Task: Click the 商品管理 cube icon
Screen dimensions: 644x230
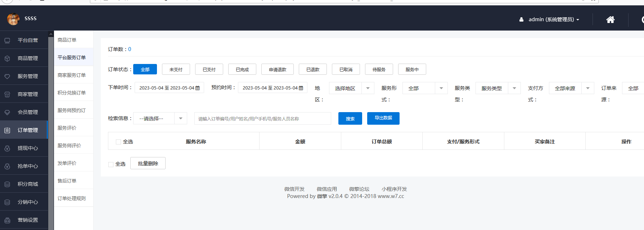Action: pos(7,59)
